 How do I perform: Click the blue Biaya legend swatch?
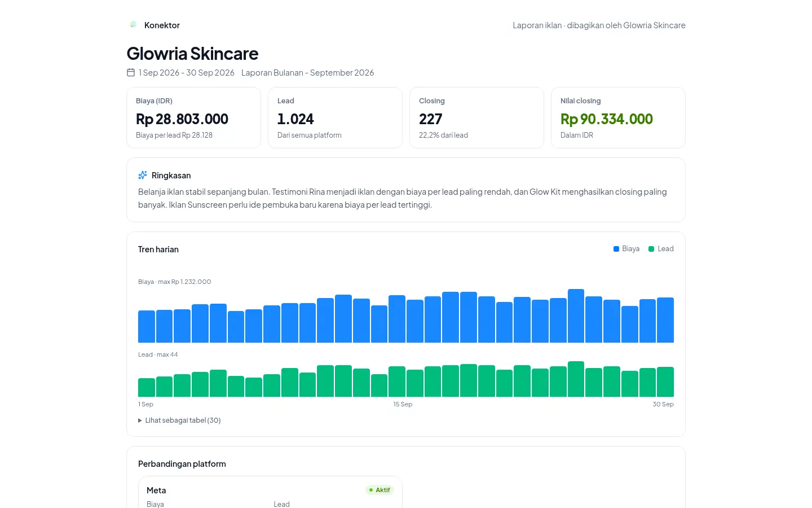pos(616,249)
